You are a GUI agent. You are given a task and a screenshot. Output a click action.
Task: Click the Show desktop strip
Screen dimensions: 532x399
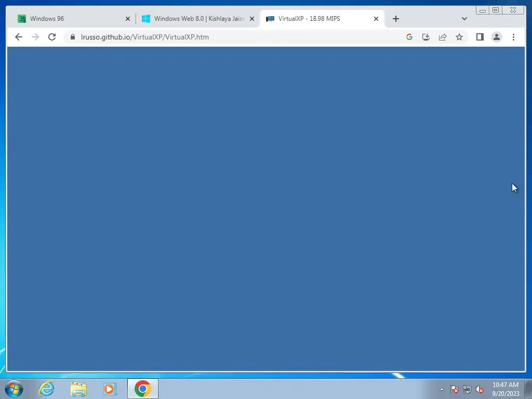[528, 389]
